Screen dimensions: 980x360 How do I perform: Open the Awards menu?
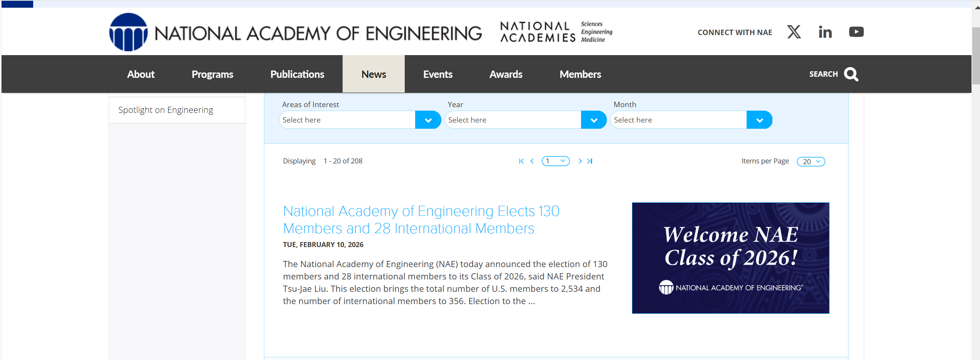[x=506, y=74]
